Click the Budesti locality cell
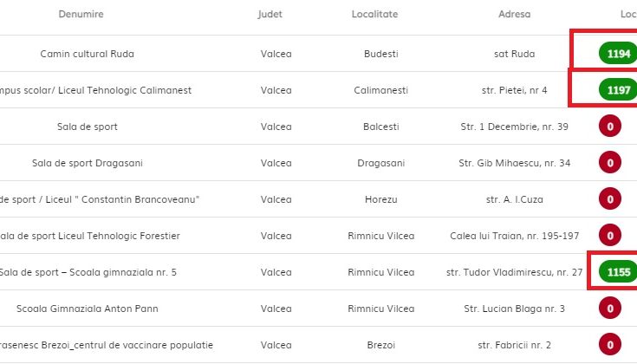Image resolution: width=637 pixels, height=364 pixels. (x=381, y=54)
